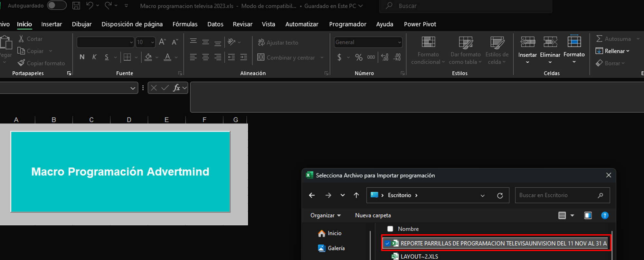Toggle the Autoguardado switch
This screenshot has height=260, width=644.
click(57, 5)
